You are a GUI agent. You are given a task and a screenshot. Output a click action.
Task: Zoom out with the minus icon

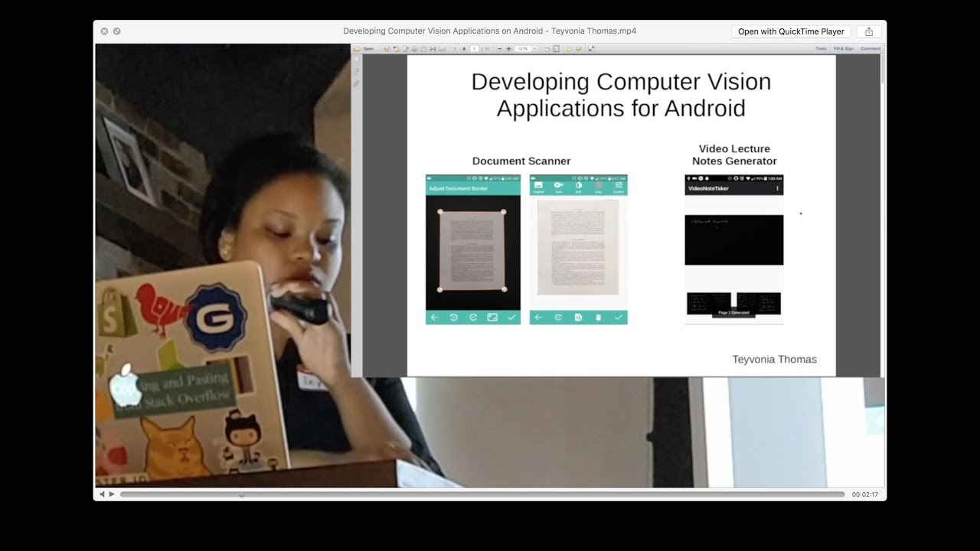500,49
